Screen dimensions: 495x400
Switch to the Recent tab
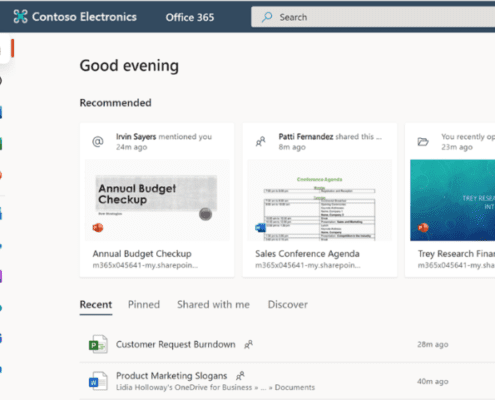96,305
